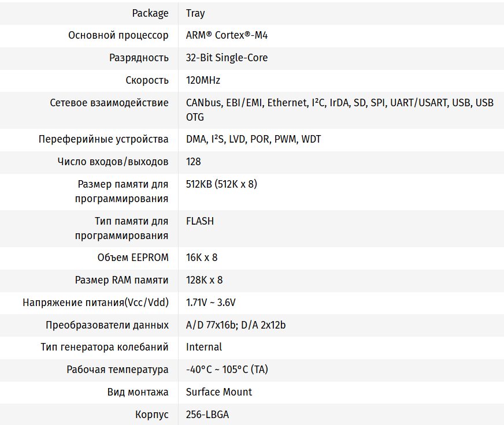Click the "Число входов/выходов" label

pos(113,162)
